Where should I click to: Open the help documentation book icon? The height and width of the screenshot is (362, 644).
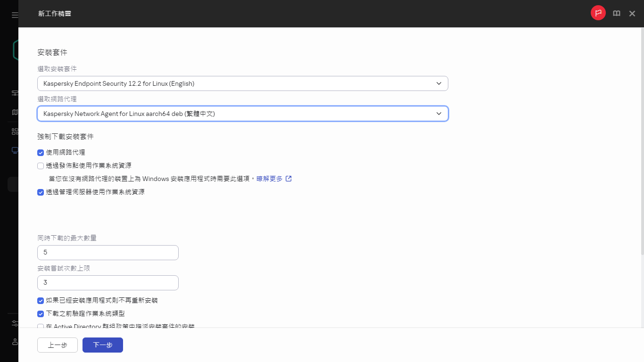tap(617, 13)
